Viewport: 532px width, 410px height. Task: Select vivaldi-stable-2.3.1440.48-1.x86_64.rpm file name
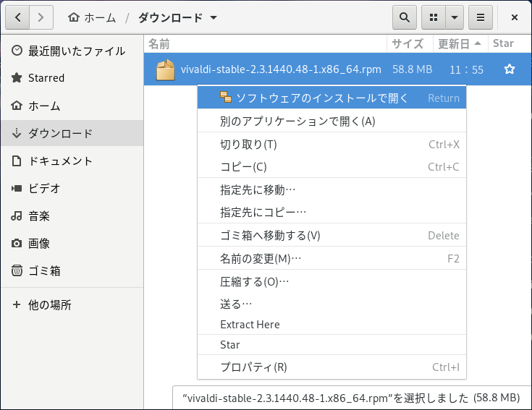(281, 69)
